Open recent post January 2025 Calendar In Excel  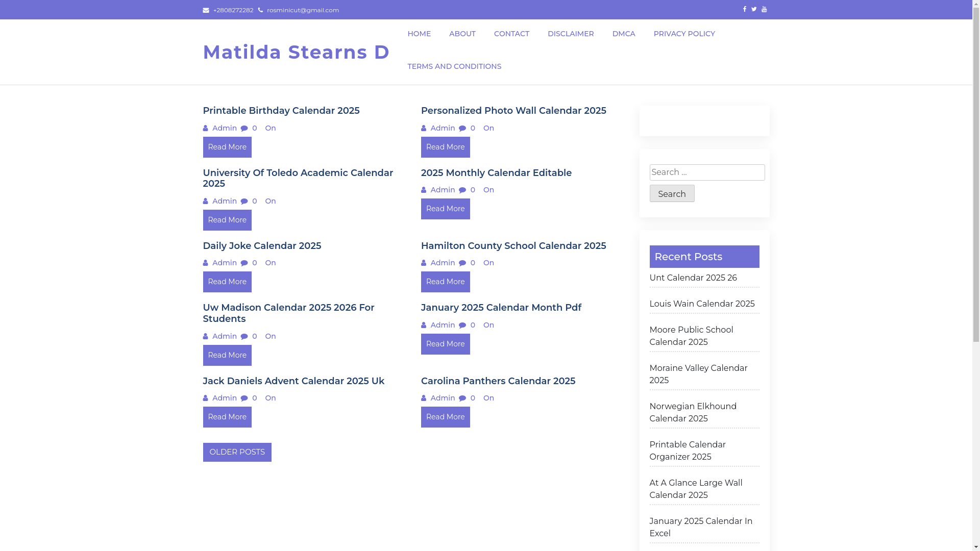[x=701, y=528]
